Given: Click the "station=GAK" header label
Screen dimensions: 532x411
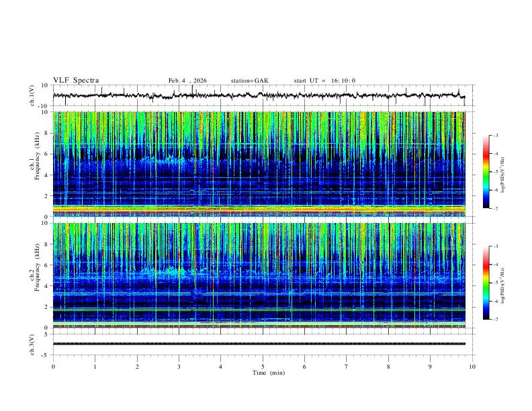Looking at the screenshot, I should pos(250,81).
